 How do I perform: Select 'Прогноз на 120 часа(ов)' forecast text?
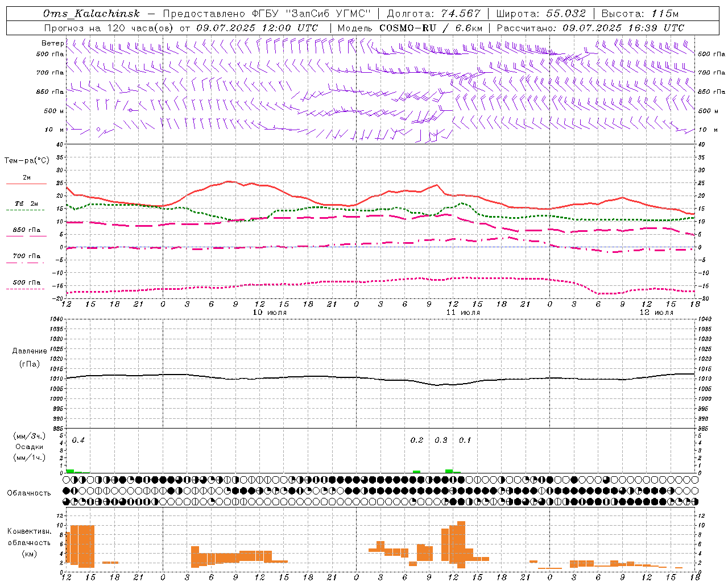coord(109,28)
